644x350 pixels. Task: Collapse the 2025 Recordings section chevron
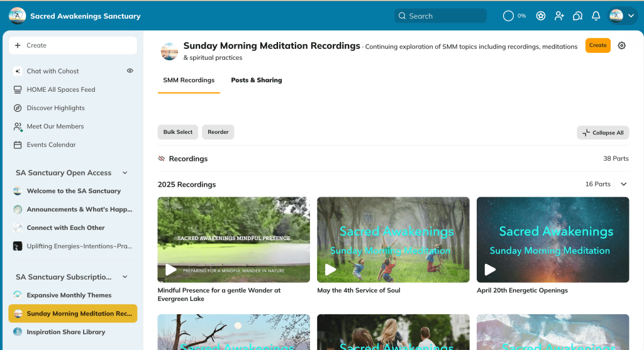tap(624, 184)
